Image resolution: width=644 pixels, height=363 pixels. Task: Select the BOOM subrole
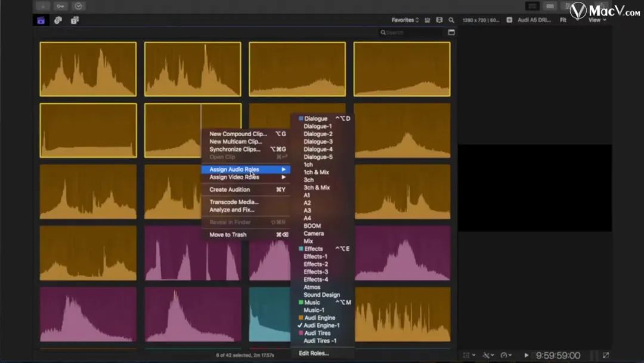tap(323, 226)
